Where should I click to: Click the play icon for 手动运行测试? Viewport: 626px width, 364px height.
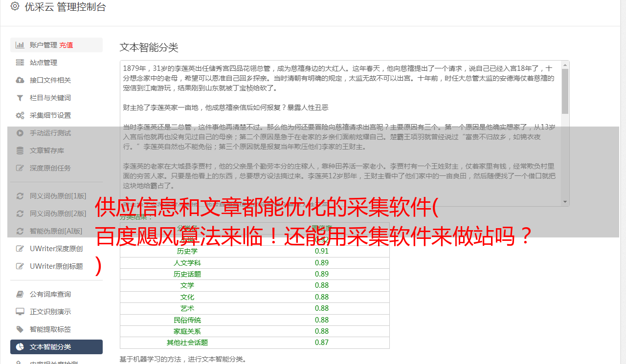(20, 133)
